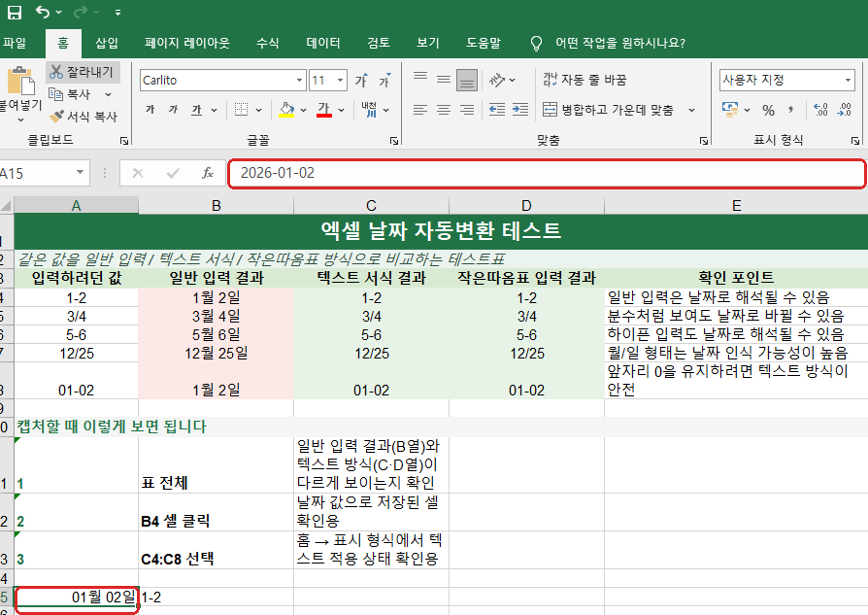Expand the borders dropdown arrow
This screenshot has height=615, width=868.
(258, 110)
